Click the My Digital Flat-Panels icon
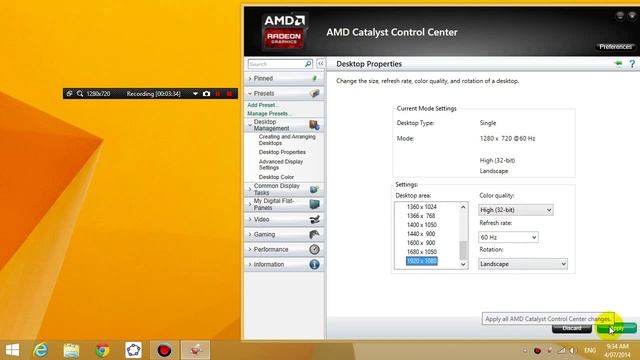Screen dimensions: 640x360 click(314, 204)
